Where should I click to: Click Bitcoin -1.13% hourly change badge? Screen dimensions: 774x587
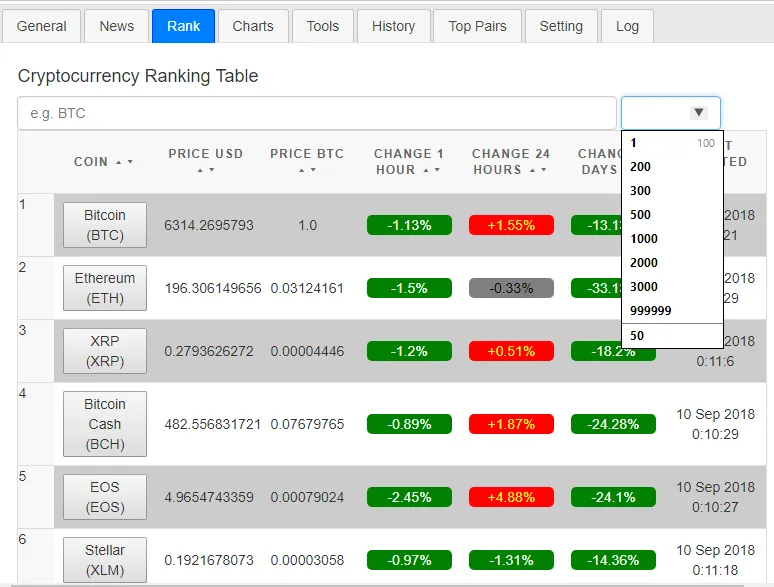click(x=409, y=225)
